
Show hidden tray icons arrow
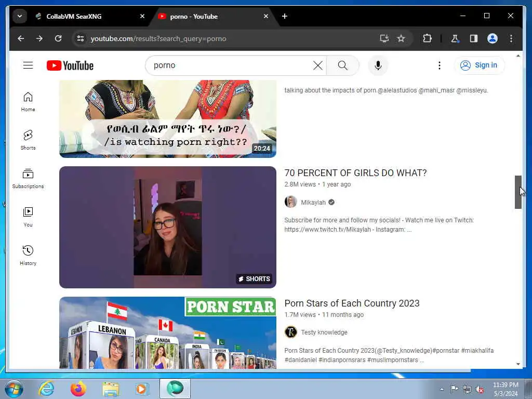[442, 389]
